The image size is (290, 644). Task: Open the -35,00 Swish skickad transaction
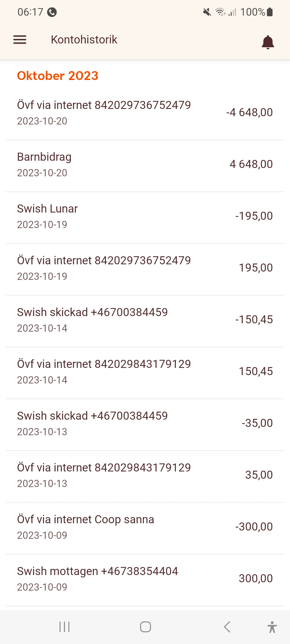(x=145, y=423)
